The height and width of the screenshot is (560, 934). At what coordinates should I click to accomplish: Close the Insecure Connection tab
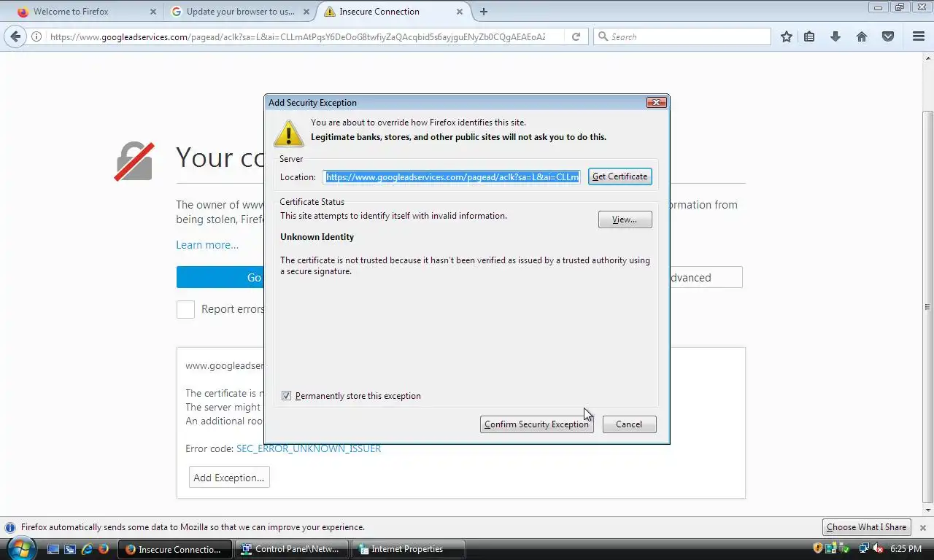(460, 12)
